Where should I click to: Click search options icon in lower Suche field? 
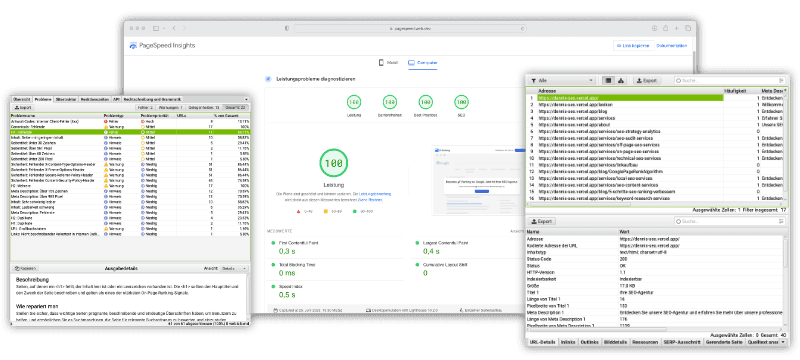[x=781, y=221]
